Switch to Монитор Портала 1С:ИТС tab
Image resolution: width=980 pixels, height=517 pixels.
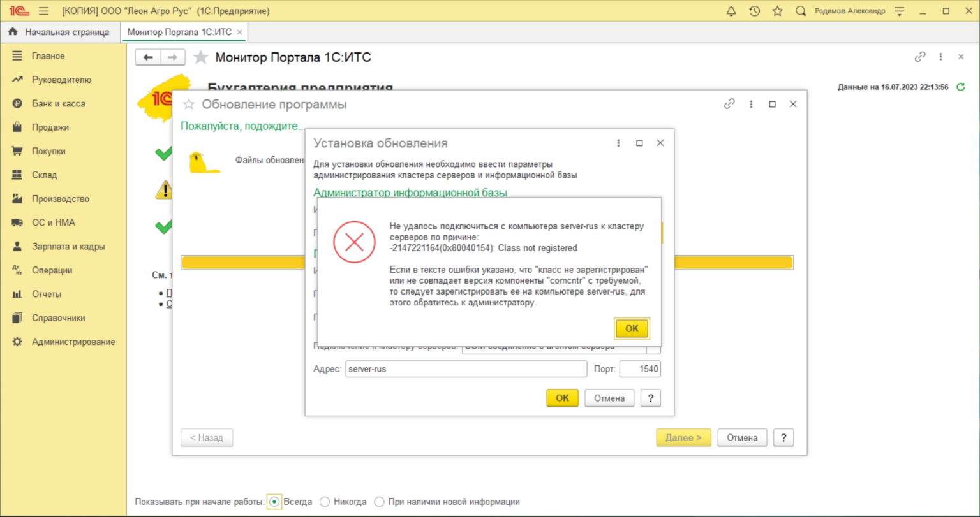coord(179,32)
